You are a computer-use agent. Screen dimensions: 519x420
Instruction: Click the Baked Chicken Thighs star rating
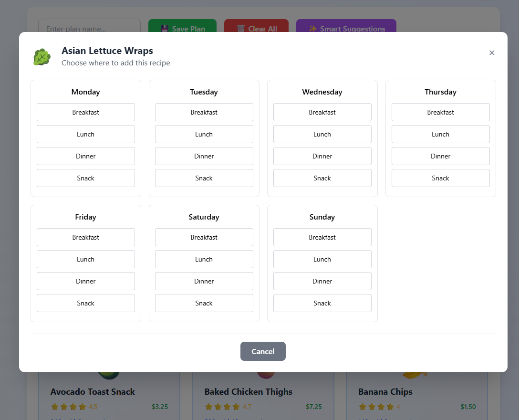tap(228, 407)
